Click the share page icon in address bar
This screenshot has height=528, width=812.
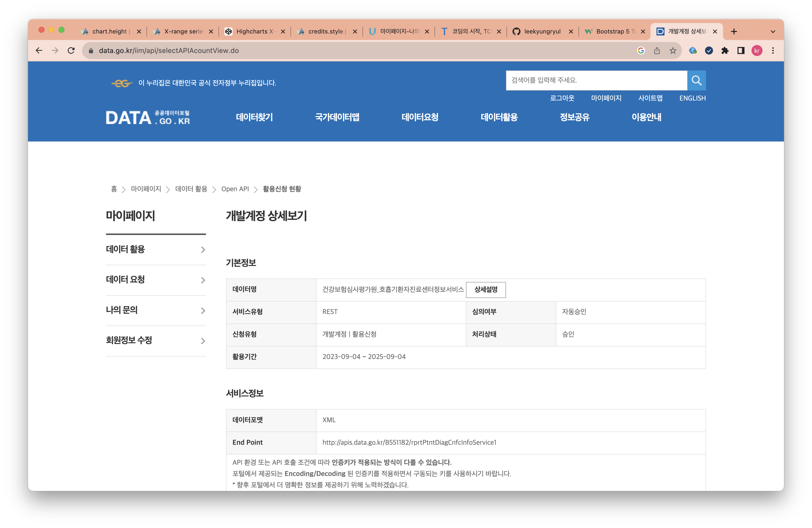coord(657,50)
